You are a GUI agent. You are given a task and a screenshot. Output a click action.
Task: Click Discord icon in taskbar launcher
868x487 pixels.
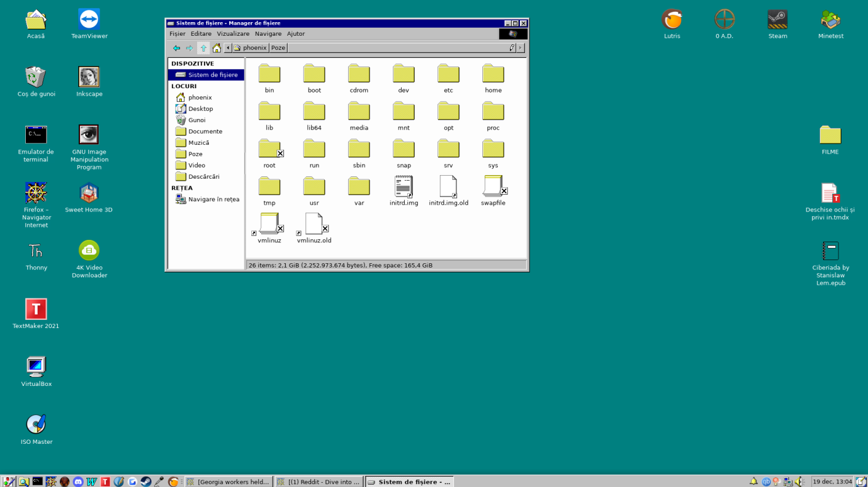(78, 481)
